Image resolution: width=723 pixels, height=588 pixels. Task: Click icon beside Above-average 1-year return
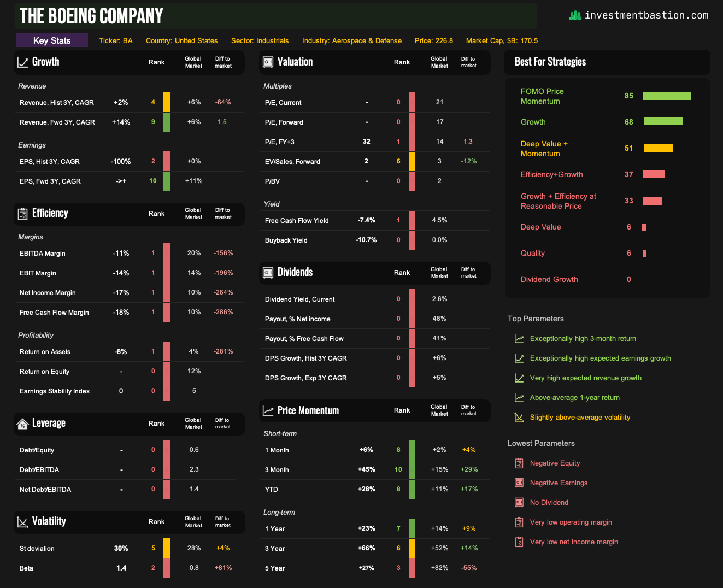[519, 398]
